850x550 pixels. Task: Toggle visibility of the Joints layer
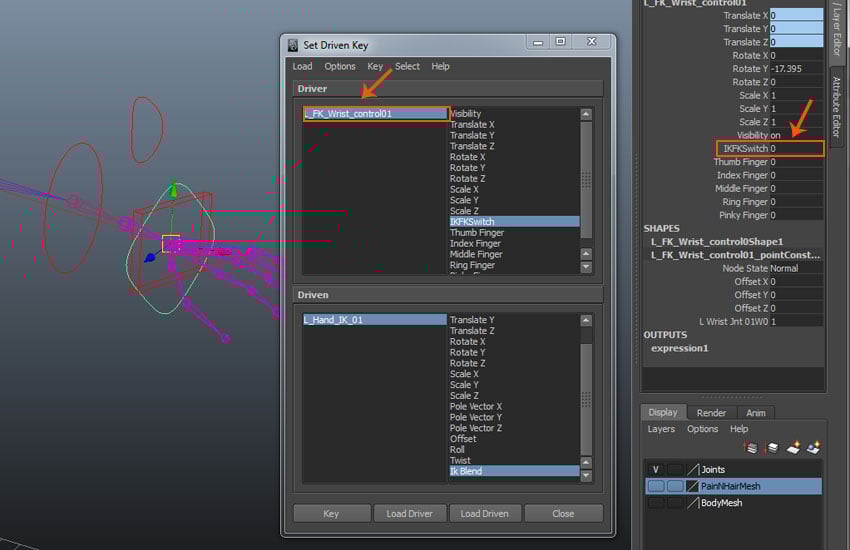(x=655, y=469)
